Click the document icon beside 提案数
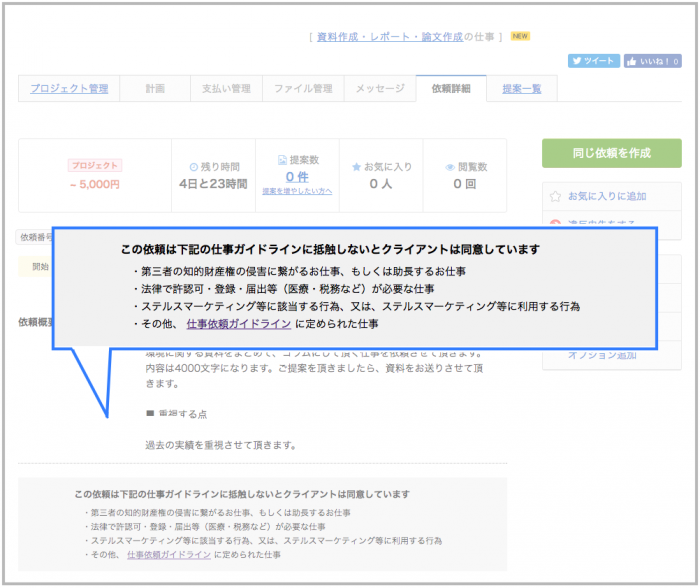The height and width of the screenshot is (588, 700). (x=282, y=160)
